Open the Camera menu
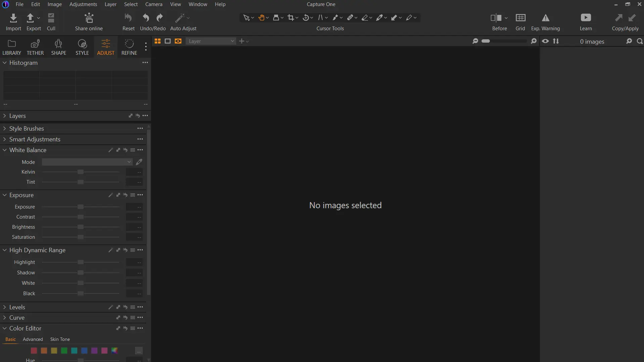Viewport: 644px width, 362px height. pyautogui.click(x=154, y=4)
